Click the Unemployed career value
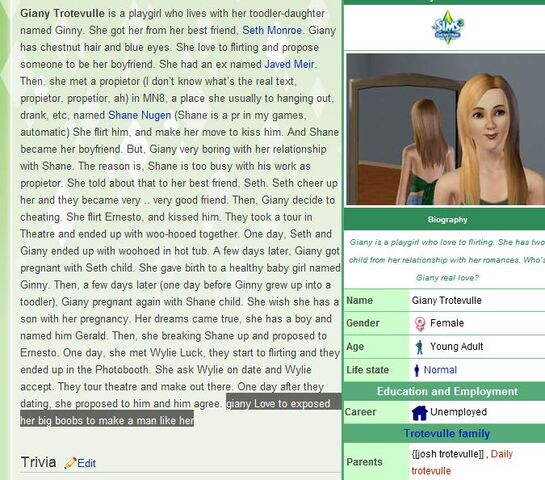545x480 pixels. 458,412
